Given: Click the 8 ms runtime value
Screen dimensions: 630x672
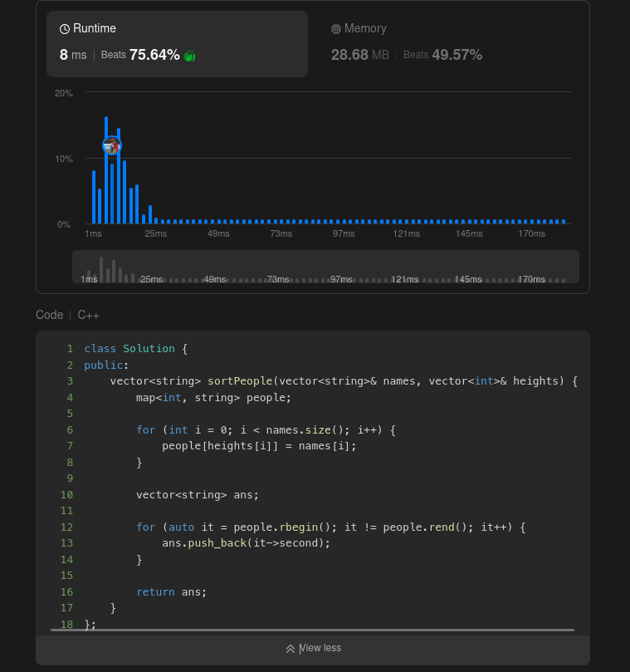Looking at the screenshot, I should tap(73, 55).
